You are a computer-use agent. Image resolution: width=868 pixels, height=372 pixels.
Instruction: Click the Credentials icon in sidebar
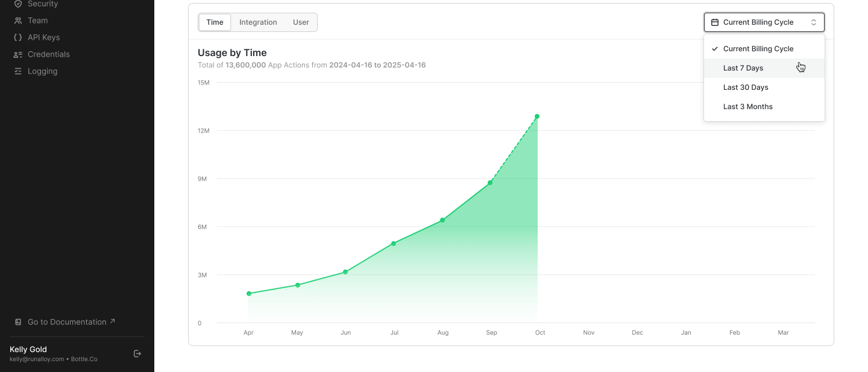click(18, 54)
